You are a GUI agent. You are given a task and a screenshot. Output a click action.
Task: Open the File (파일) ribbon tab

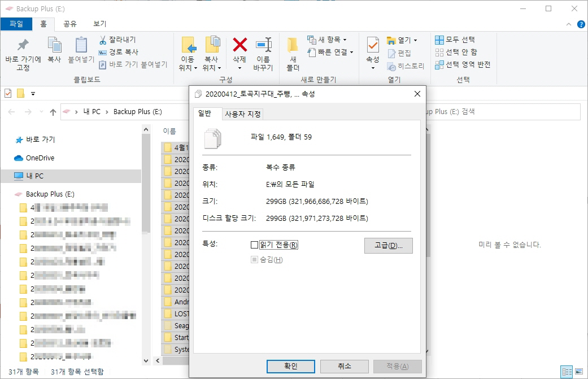16,24
